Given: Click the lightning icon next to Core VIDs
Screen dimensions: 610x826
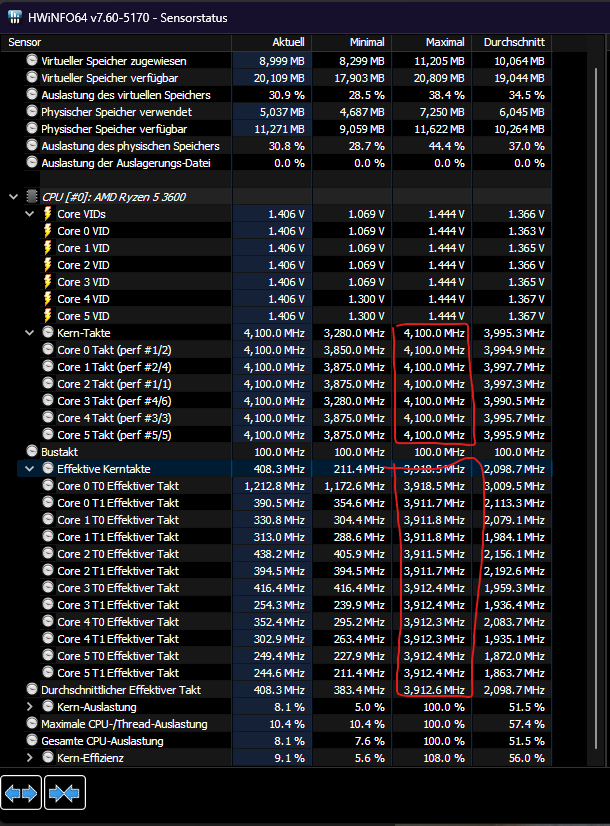Looking at the screenshot, I should [47, 213].
